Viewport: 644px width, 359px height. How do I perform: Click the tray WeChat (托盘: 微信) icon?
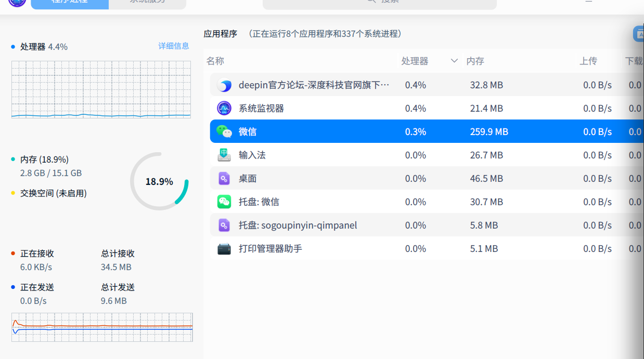click(224, 202)
